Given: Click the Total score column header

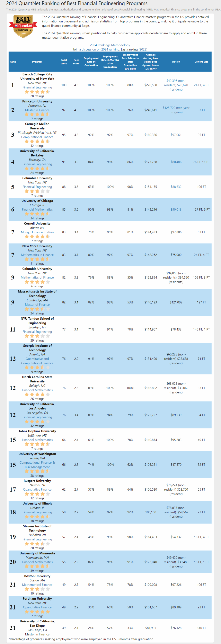Looking at the screenshot, I should pyautogui.click(x=64, y=62).
